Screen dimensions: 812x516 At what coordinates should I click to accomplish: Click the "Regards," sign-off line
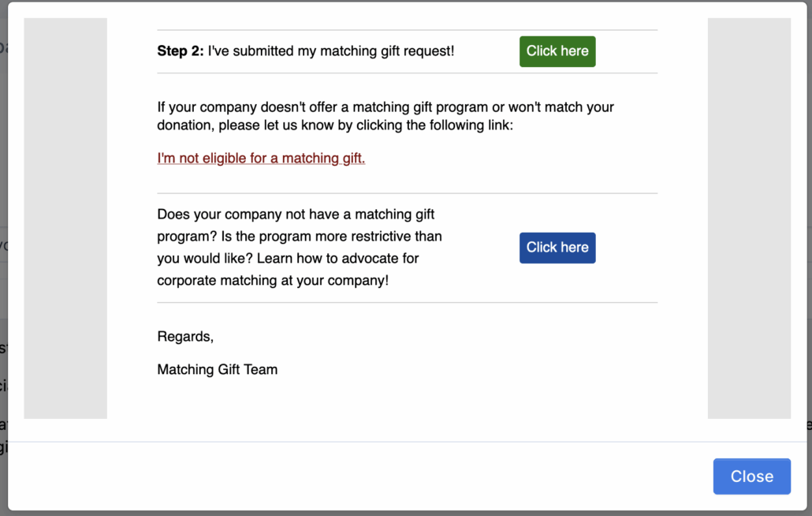click(185, 337)
